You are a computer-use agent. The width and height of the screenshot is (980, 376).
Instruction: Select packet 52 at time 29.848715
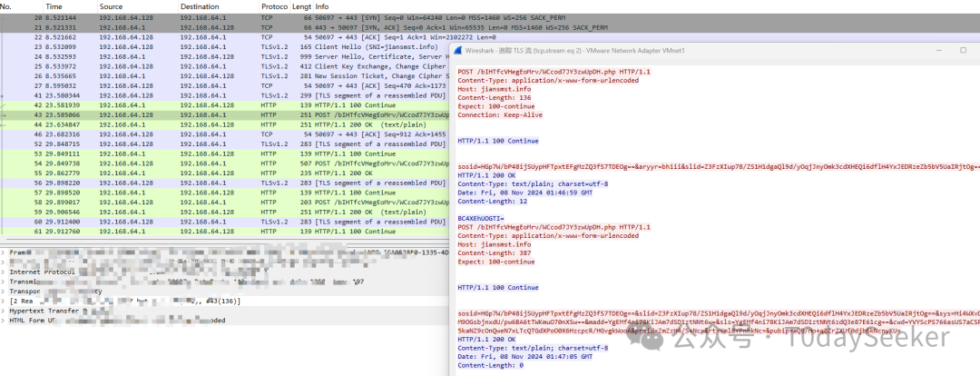(225, 143)
